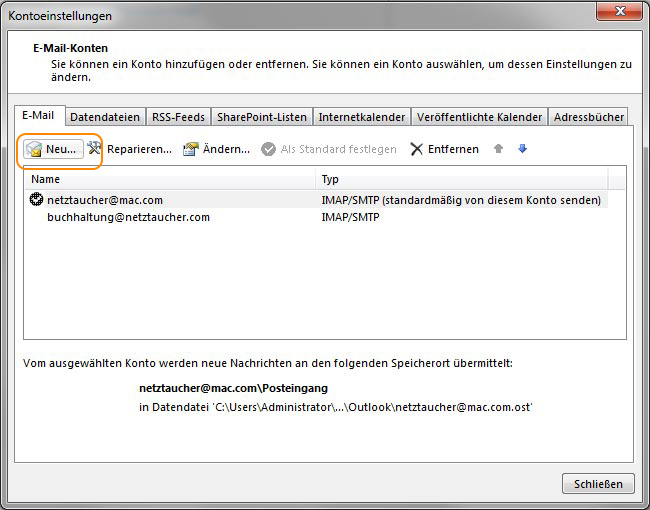Click the Name column header
650x510 pixels.
click(x=170, y=179)
